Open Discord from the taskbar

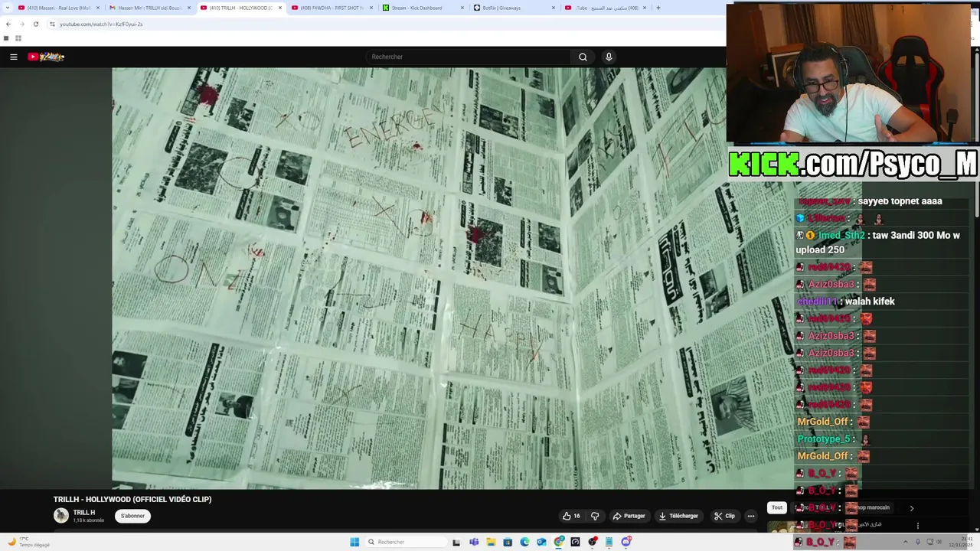point(626,542)
